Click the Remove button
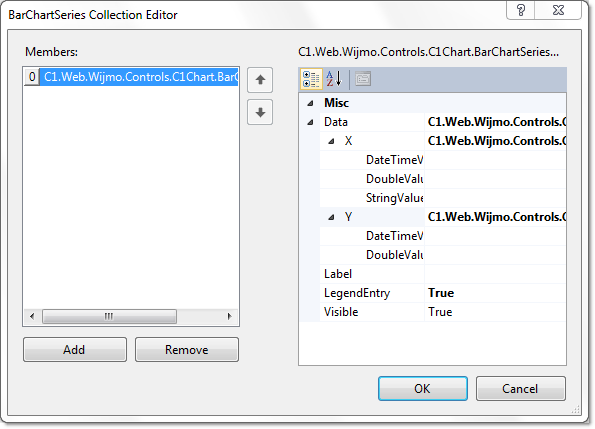The width and height of the screenshot is (595, 429). [x=187, y=349]
